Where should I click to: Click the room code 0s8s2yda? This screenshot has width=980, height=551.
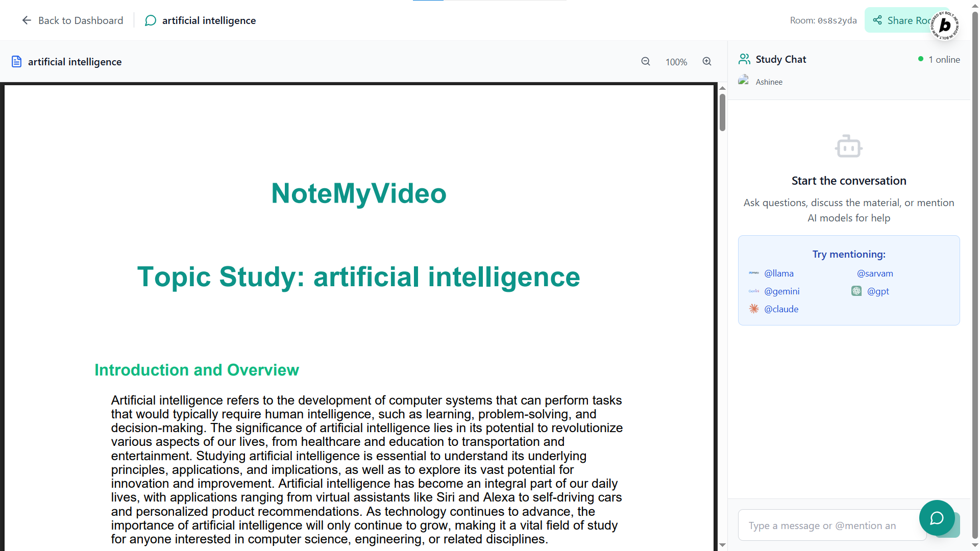click(837, 20)
